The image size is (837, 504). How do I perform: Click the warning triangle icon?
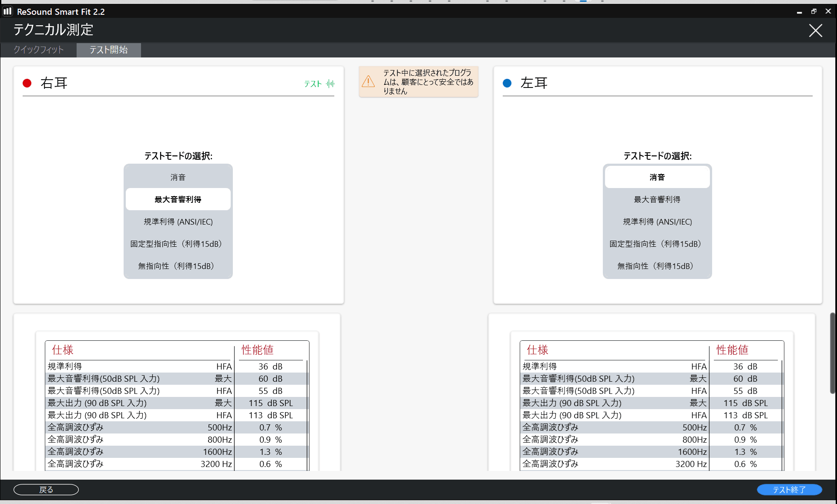tap(368, 81)
